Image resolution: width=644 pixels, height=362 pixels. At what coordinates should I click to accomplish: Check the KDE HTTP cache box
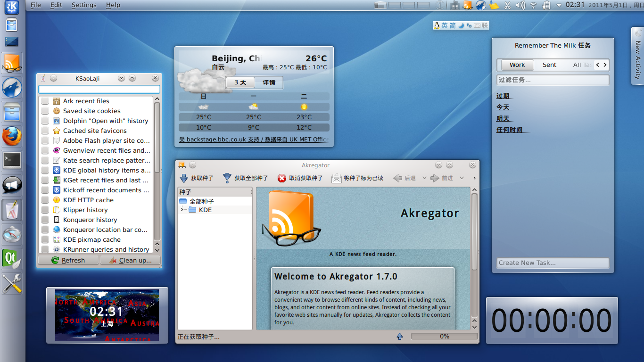pyautogui.click(x=45, y=200)
